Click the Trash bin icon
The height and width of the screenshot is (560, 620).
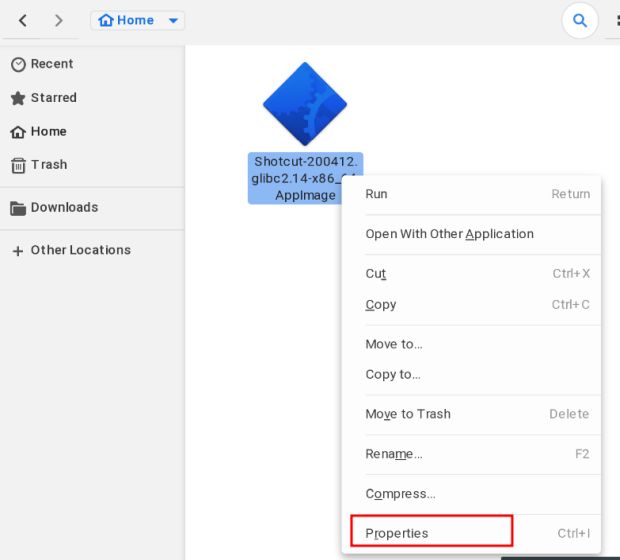[x=18, y=165]
